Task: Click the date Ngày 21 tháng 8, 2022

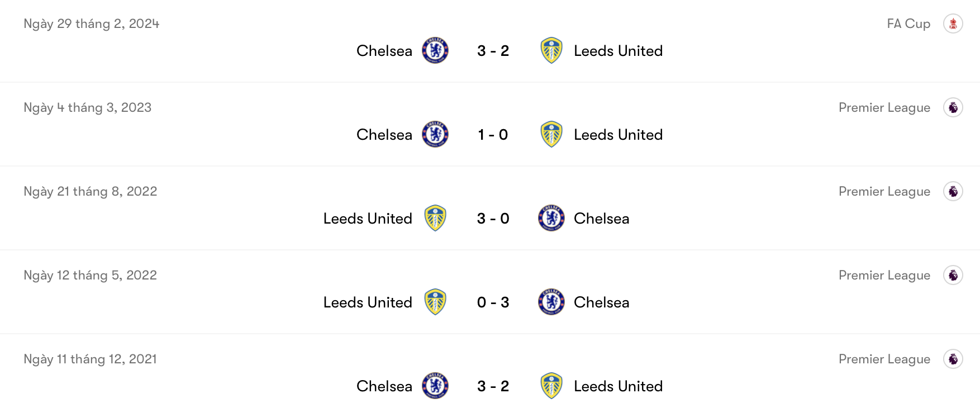Action: tap(90, 191)
